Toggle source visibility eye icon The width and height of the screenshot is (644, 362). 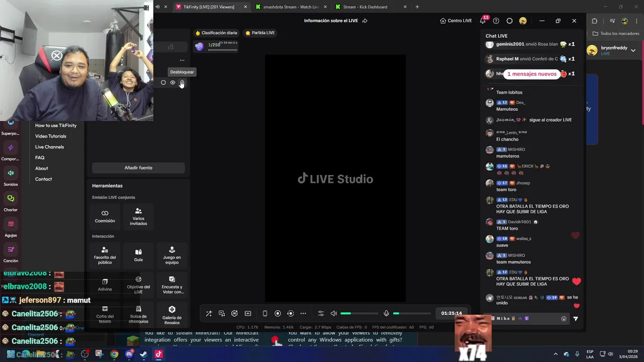point(173,82)
